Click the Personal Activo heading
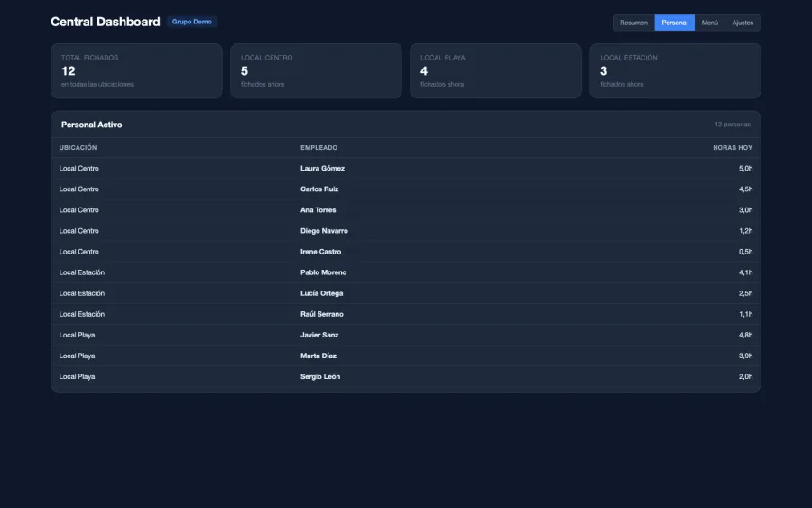Viewport: 812px width, 508px height. [92, 125]
